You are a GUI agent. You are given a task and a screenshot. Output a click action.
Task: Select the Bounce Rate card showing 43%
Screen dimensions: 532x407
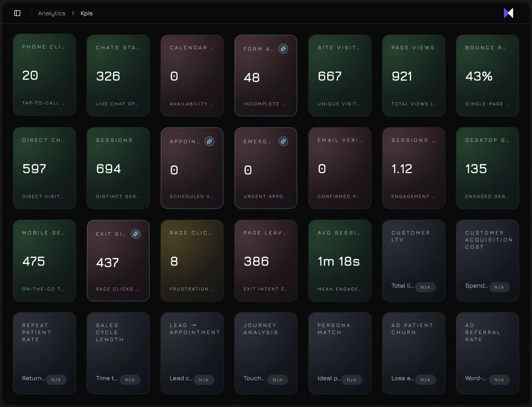click(x=487, y=75)
